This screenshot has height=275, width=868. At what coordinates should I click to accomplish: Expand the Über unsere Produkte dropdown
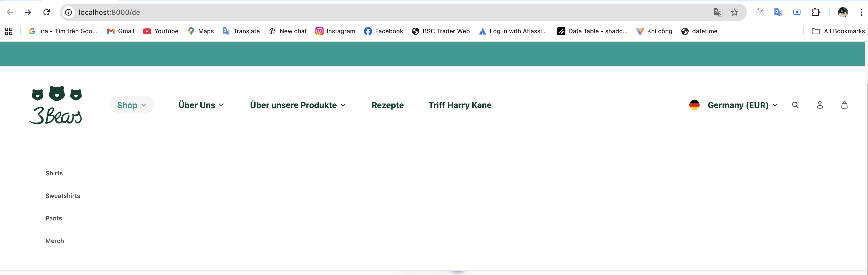298,105
